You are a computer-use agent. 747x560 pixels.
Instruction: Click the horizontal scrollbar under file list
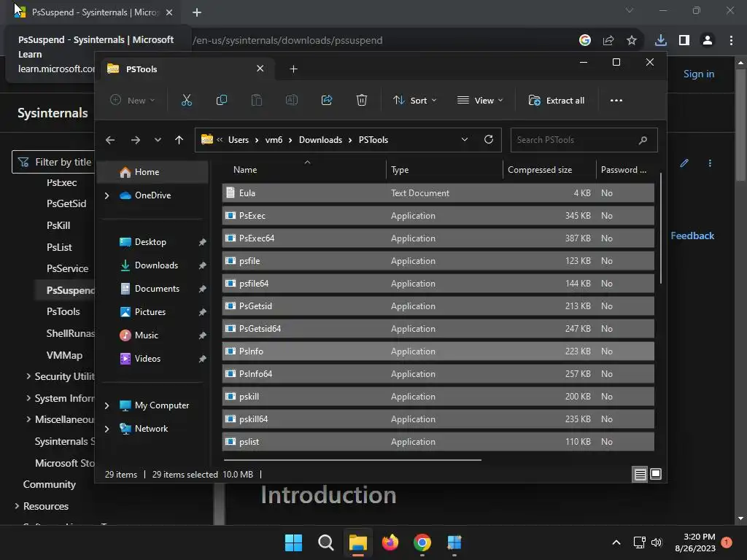(x=352, y=460)
